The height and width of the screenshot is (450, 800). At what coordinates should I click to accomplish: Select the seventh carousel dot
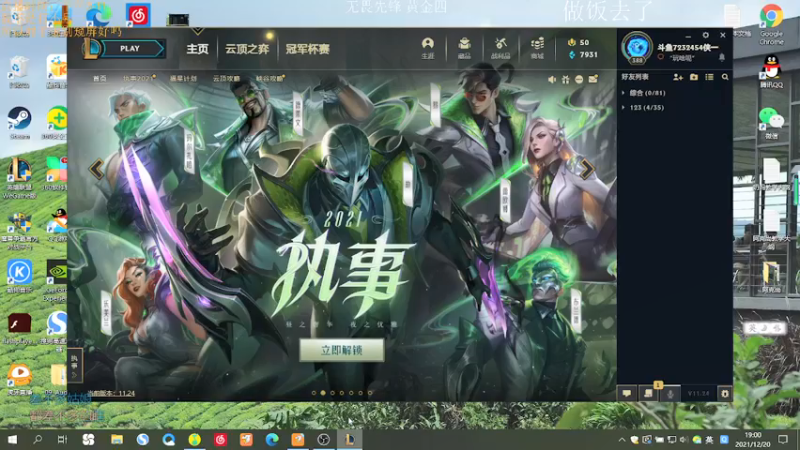click(x=370, y=393)
